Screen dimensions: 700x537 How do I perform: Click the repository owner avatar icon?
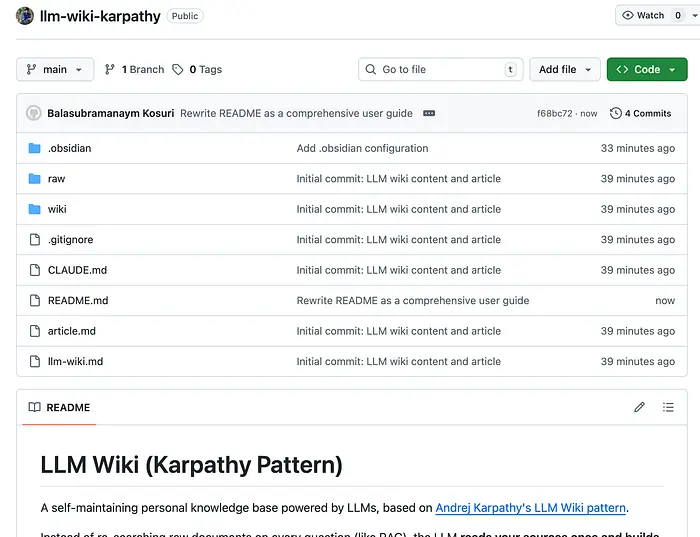(x=25, y=16)
